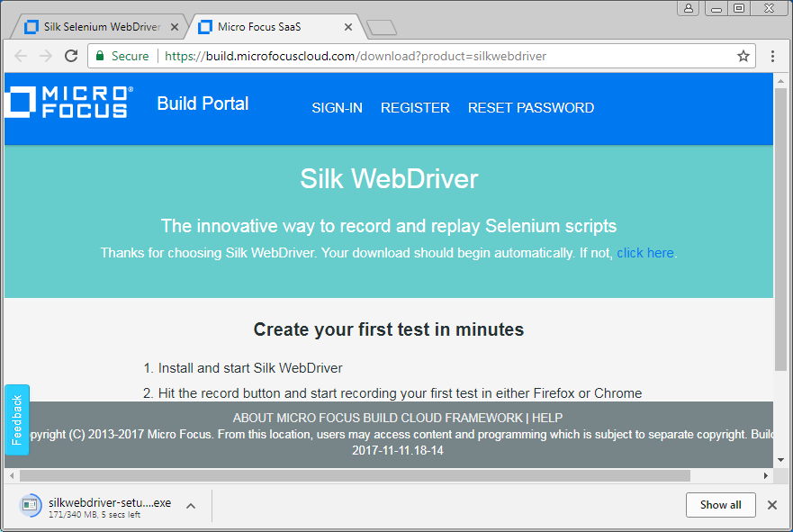
Task: Open the HELP footer link
Action: pos(547,418)
